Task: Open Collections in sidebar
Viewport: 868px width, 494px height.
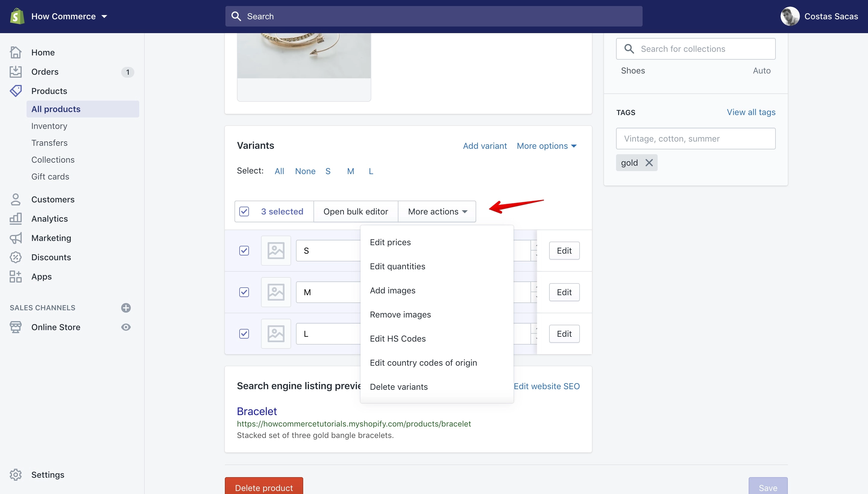Action: 53,159
